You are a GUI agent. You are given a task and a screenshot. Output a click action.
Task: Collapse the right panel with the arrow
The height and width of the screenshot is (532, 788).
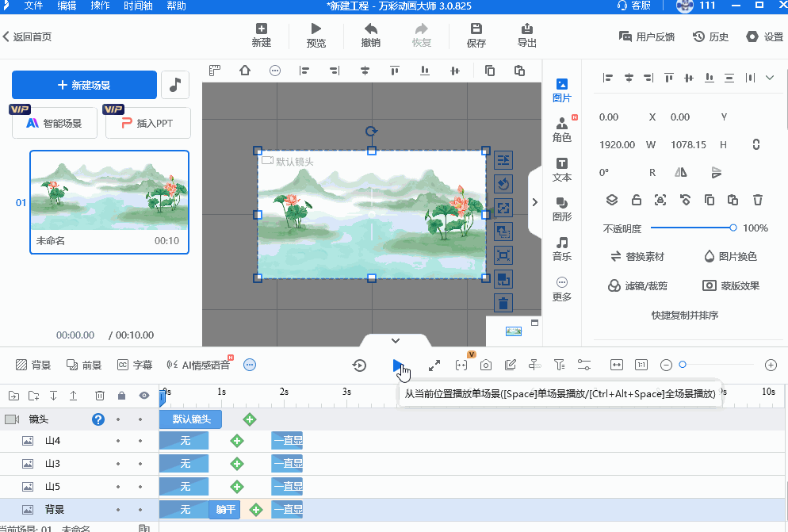(x=534, y=201)
